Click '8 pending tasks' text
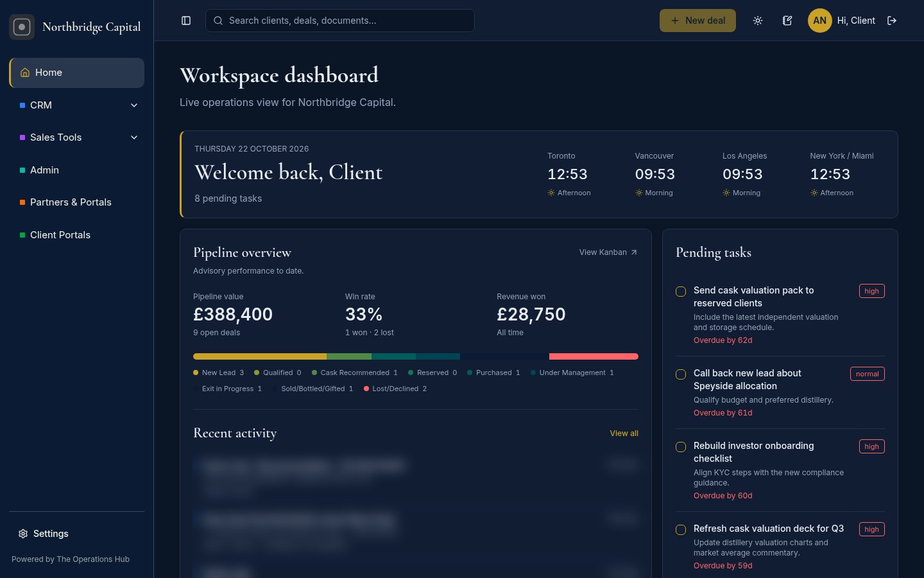924x578 pixels. pos(228,198)
